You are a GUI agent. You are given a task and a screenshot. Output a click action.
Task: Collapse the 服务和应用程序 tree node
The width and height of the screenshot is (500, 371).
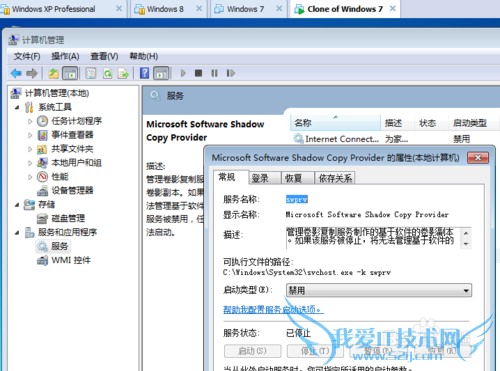[17, 232]
